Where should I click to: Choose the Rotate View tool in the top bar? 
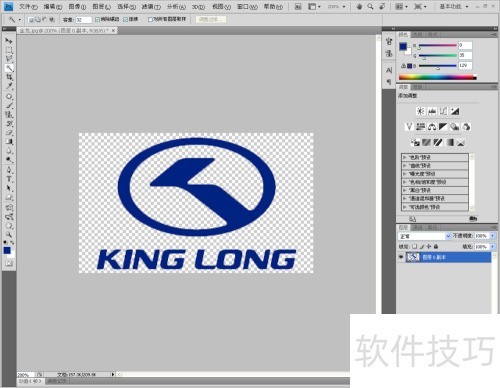click(383, 6)
